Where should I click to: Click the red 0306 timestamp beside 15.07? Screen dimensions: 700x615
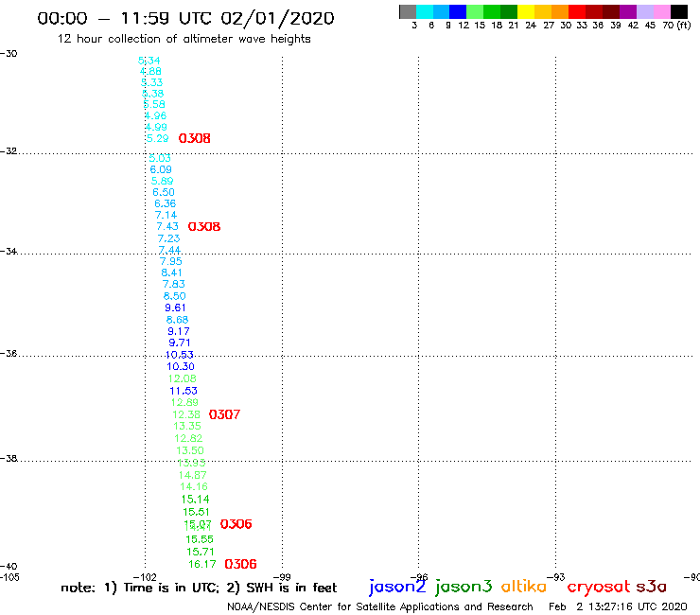pos(236,524)
